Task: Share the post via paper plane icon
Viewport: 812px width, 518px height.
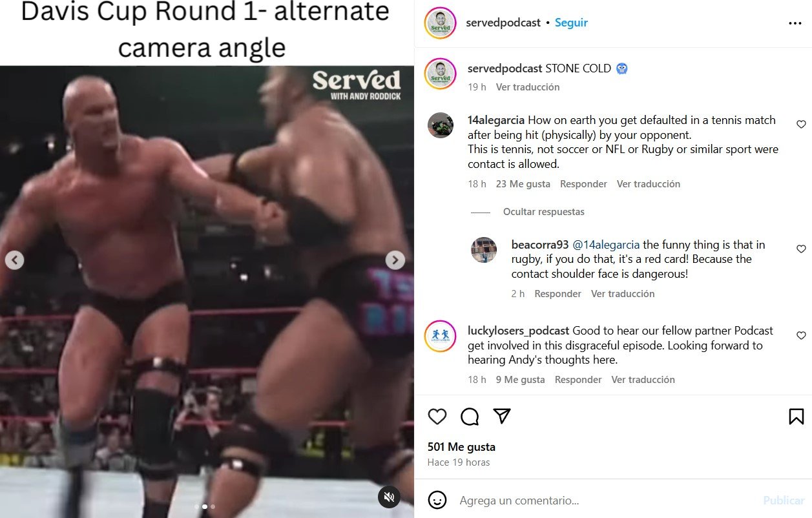Action: click(x=502, y=416)
